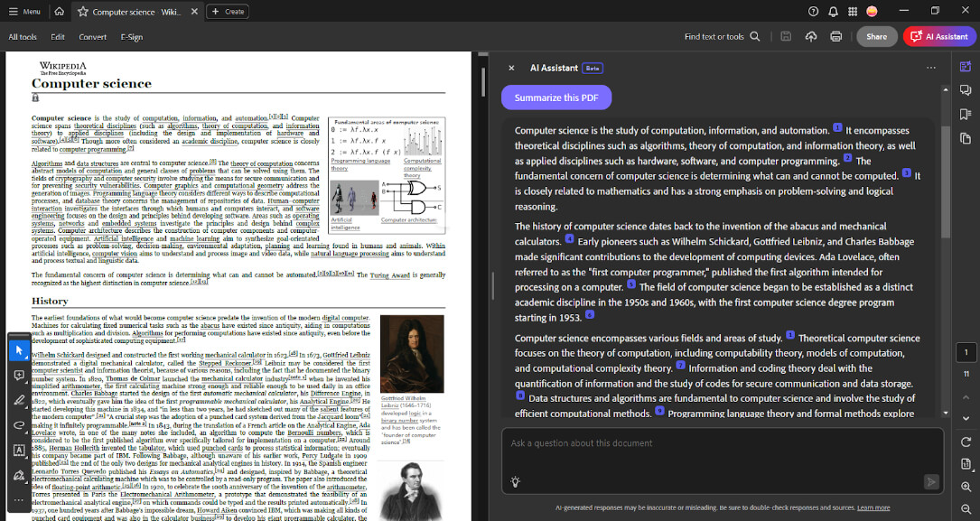The height and width of the screenshot is (521, 980).
Task: Open more tools in quick toolbar
Action: coord(19,499)
